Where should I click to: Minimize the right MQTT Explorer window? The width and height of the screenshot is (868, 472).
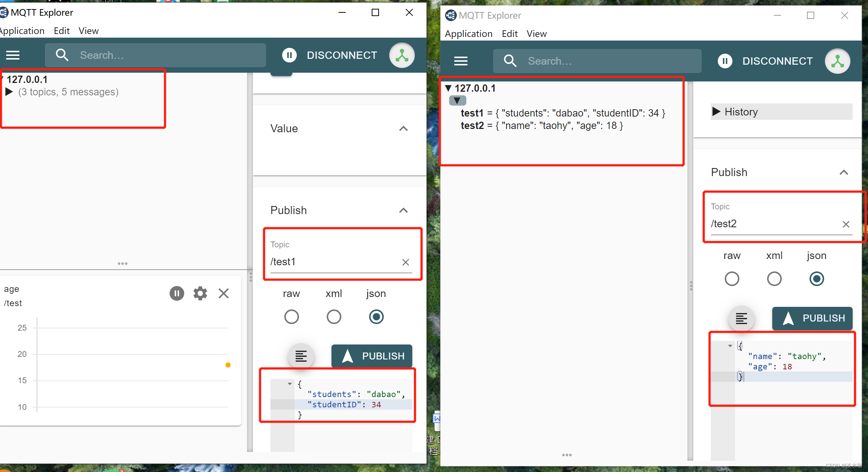(x=777, y=15)
